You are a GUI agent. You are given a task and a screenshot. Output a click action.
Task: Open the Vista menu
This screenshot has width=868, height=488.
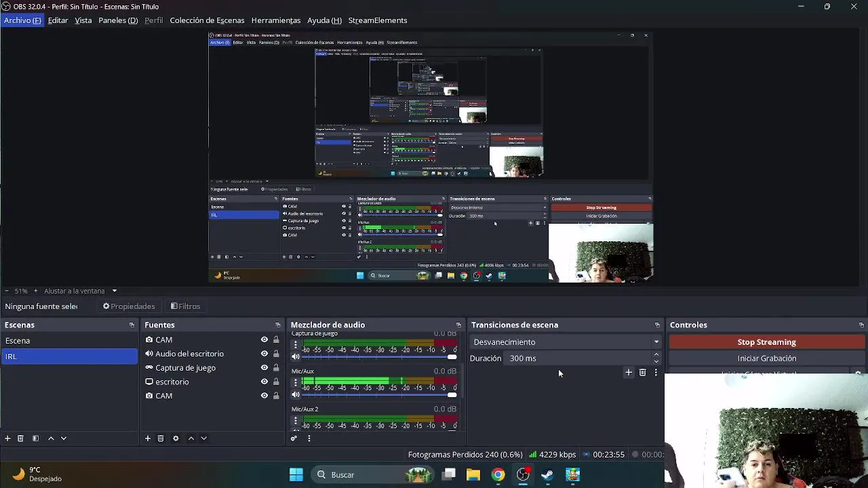click(83, 20)
